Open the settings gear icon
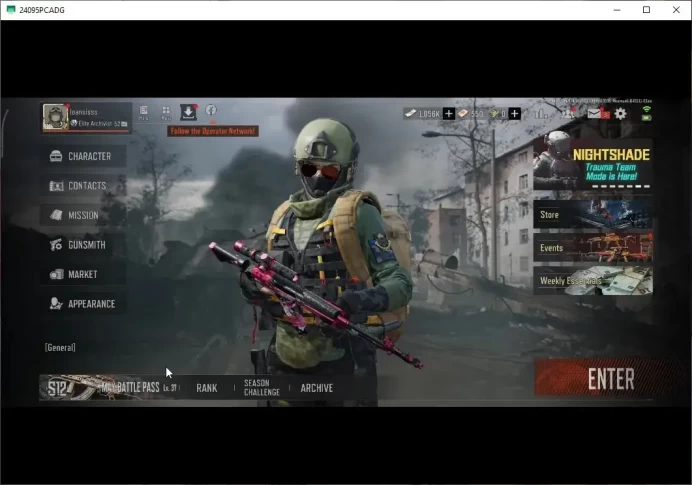The image size is (692, 485). click(x=620, y=114)
